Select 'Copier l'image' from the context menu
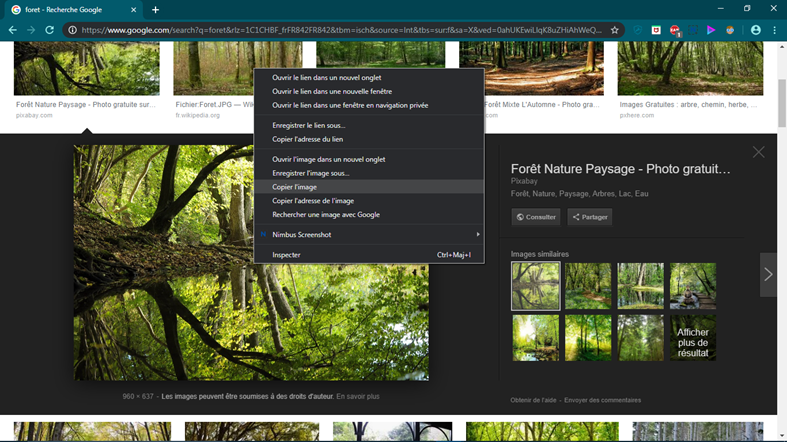787x442 pixels. point(294,187)
